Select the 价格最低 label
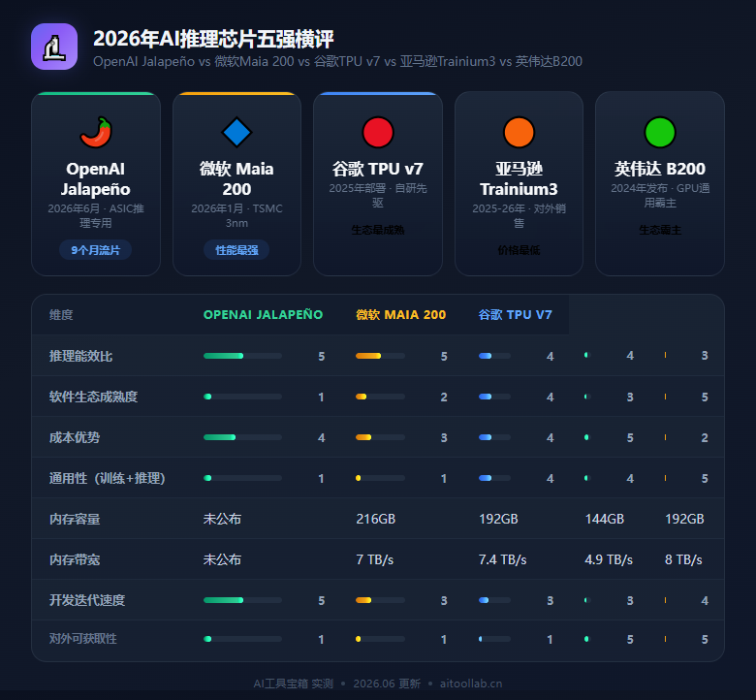The height and width of the screenshot is (700, 756). [519, 250]
